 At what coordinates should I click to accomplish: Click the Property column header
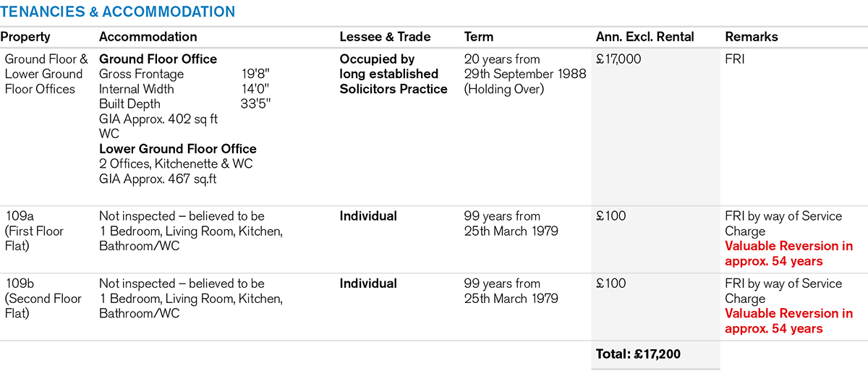tap(25, 37)
